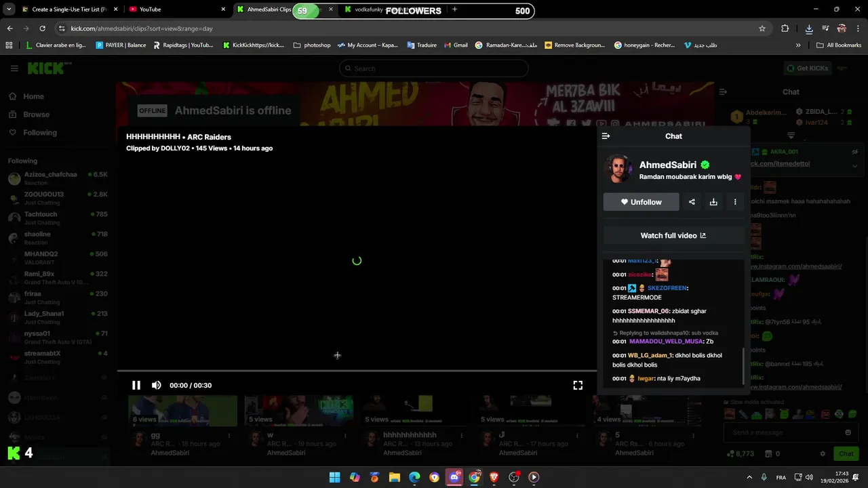Show hidden system tray icons
This screenshot has height=488, width=868.
click(x=749, y=477)
